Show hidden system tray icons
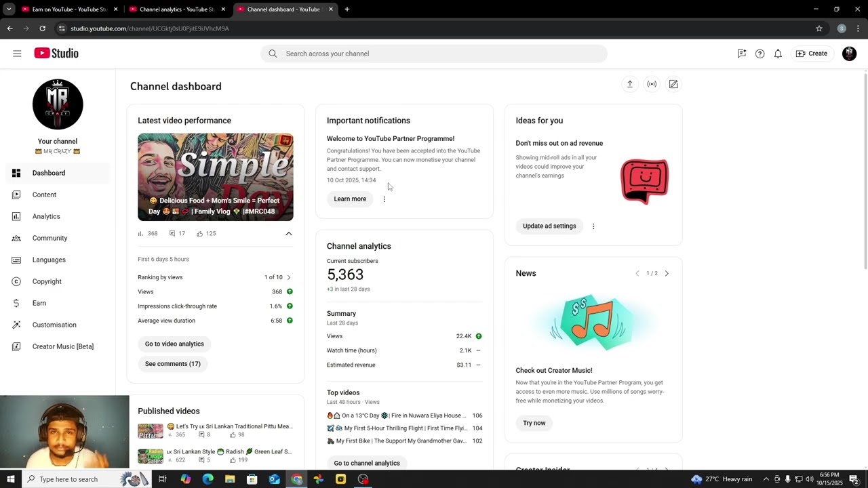 tap(766, 479)
